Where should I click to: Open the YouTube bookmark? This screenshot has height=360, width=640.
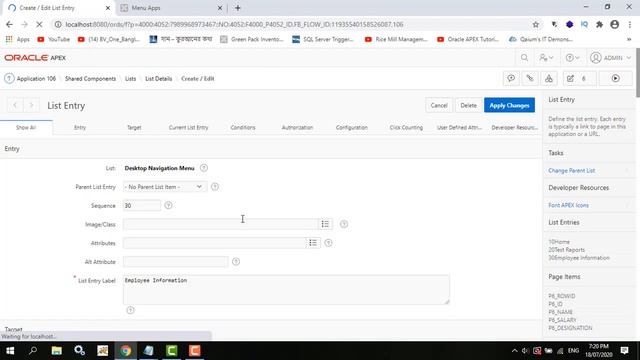tap(53, 39)
